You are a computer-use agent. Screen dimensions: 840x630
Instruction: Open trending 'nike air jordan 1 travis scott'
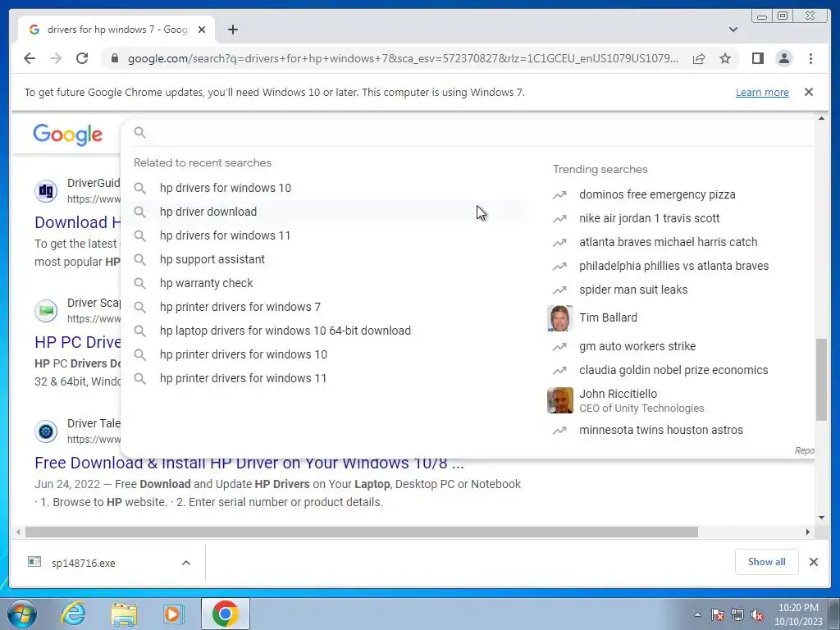coord(649,218)
